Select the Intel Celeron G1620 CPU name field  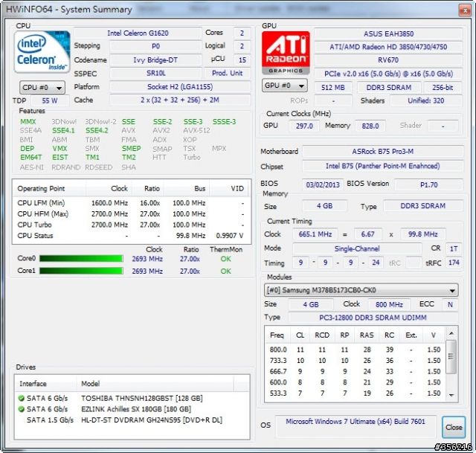click(138, 33)
